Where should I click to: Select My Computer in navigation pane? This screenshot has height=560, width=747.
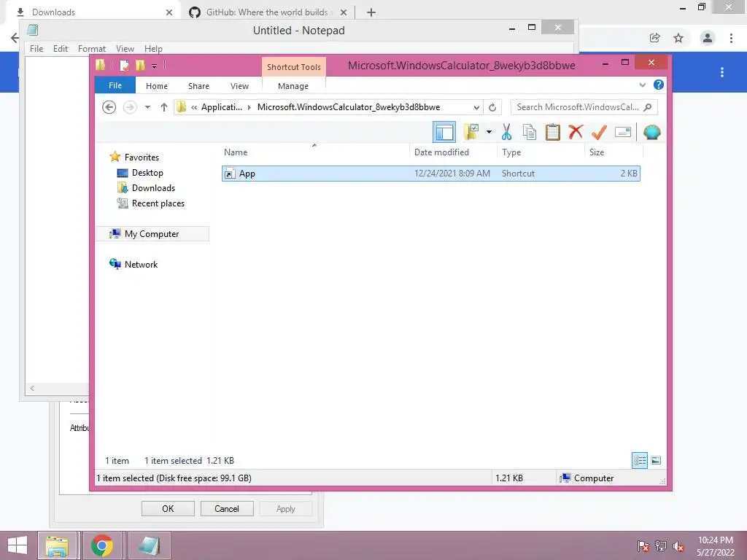[x=152, y=234]
